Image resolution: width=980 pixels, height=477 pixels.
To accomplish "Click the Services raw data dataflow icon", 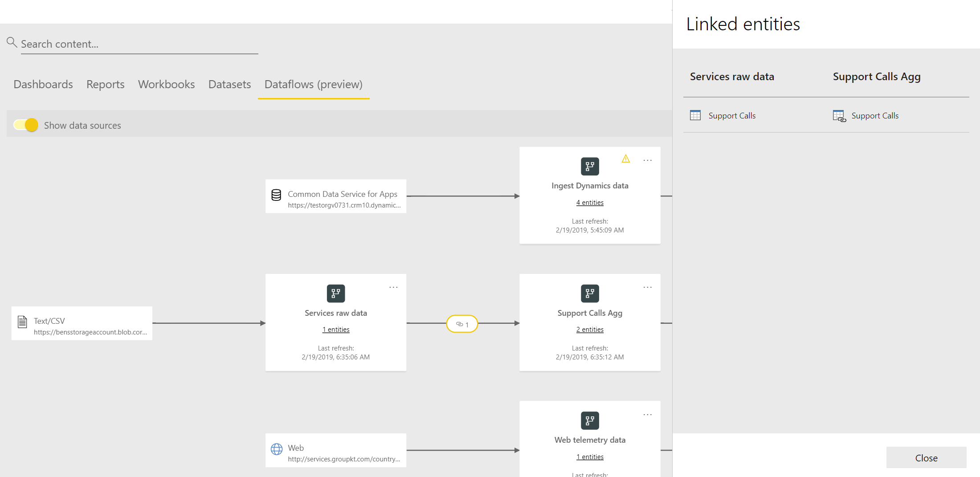I will click(335, 293).
